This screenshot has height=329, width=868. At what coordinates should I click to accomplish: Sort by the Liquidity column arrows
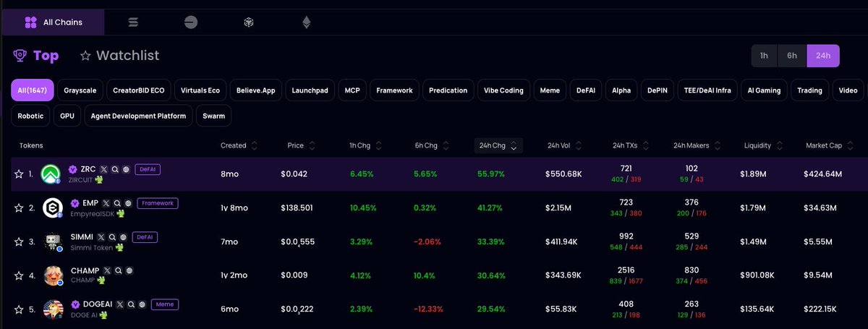tap(780, 145)
